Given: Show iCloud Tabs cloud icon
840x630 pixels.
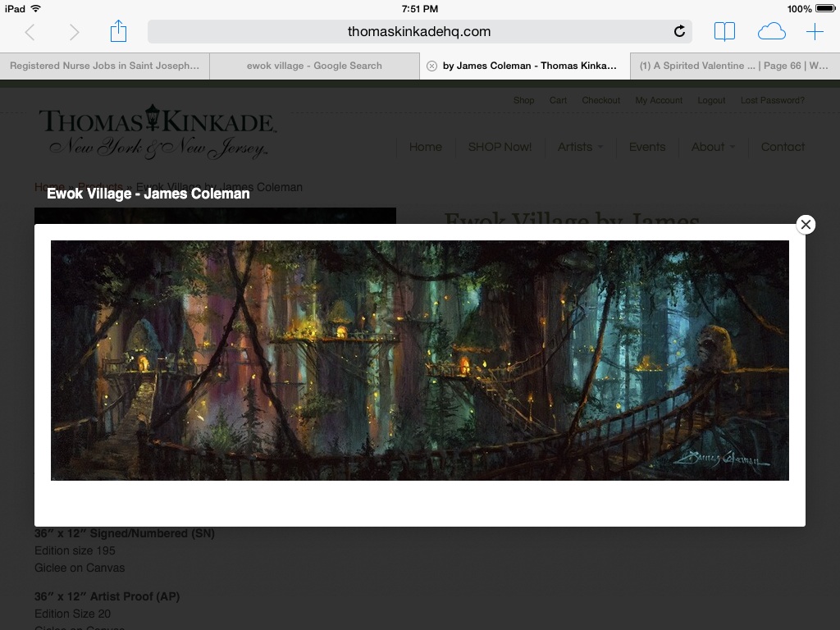Looking at the screenshot, I should point(771,32).
